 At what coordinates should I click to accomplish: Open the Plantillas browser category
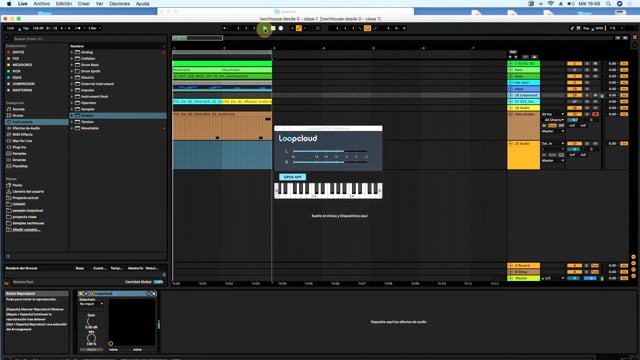pyautogui.click(x=20, y=166)
